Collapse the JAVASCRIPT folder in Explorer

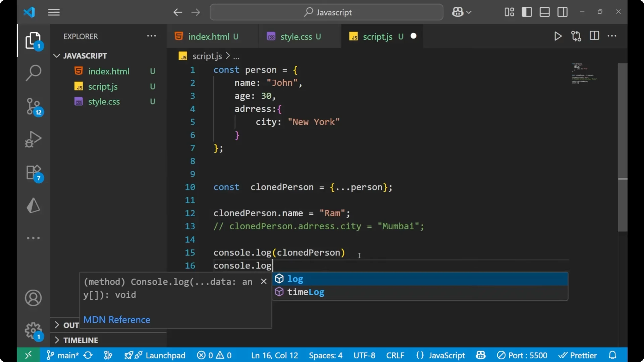coord(56,56)
